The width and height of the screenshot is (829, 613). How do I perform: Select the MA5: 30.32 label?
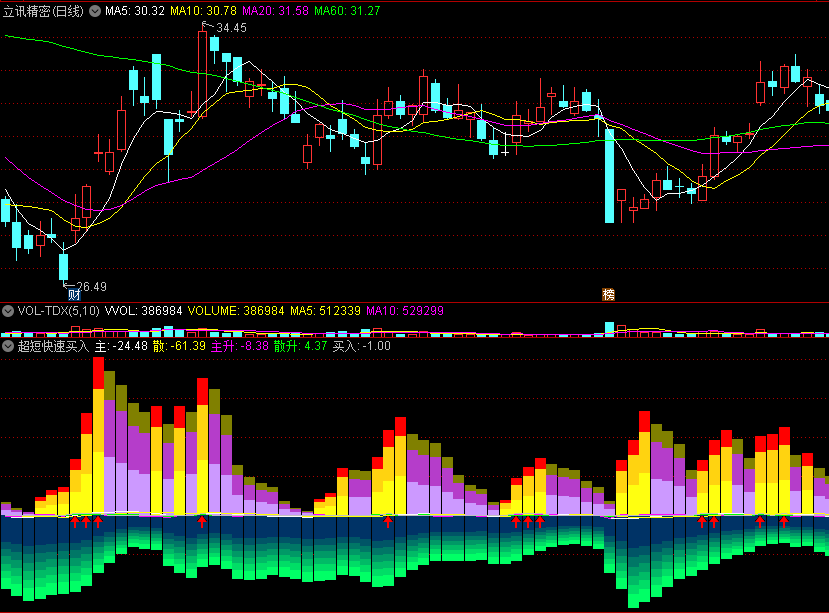(x=135, y=11)
